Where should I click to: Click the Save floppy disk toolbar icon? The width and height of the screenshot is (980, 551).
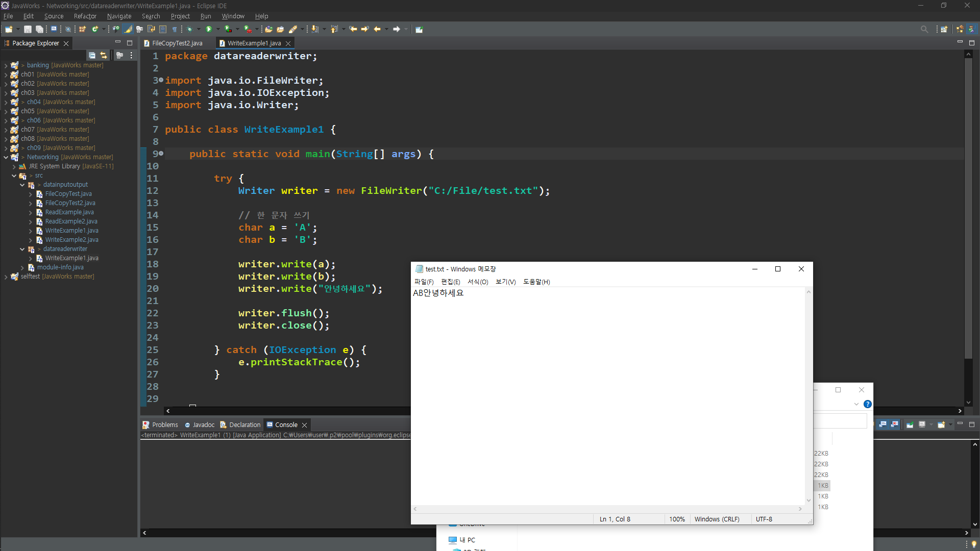(x=28, y=29)
